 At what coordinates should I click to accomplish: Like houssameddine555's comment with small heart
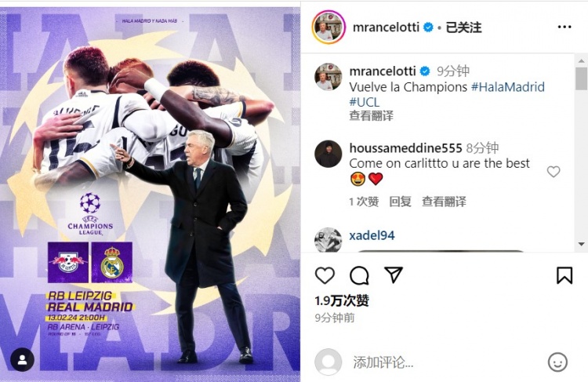pos(554,172)
